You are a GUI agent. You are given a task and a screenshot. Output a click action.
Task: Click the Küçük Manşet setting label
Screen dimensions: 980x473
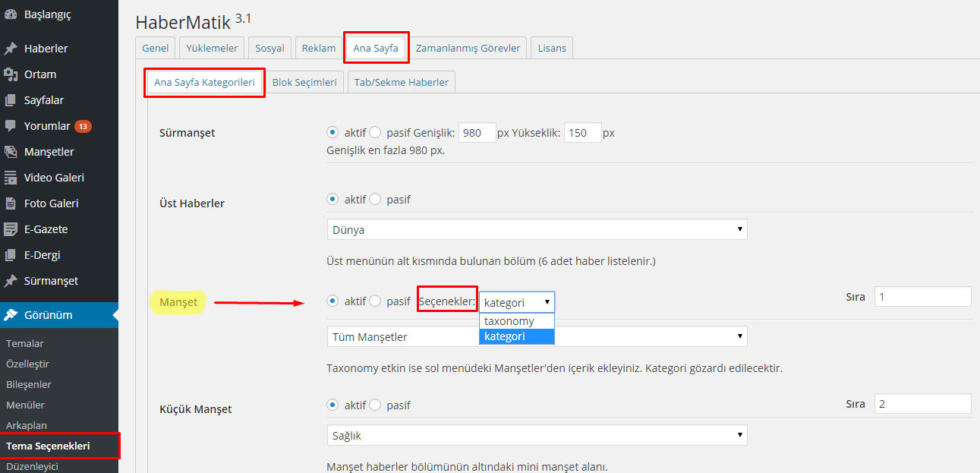coord(196,409)
